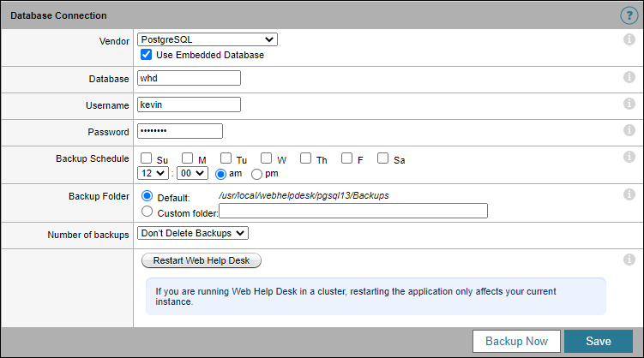644x358 pixels.
Task: Click the Backup Now button
Action: click(516, 341)
